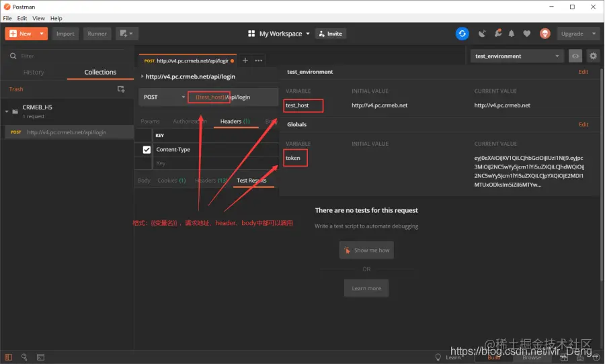Open the wrench settings icon

pyautogui.click(x=498, y=33)
